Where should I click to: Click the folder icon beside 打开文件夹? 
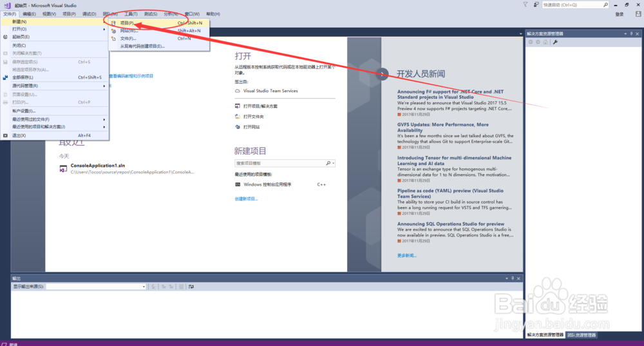(x=238, y=116)
